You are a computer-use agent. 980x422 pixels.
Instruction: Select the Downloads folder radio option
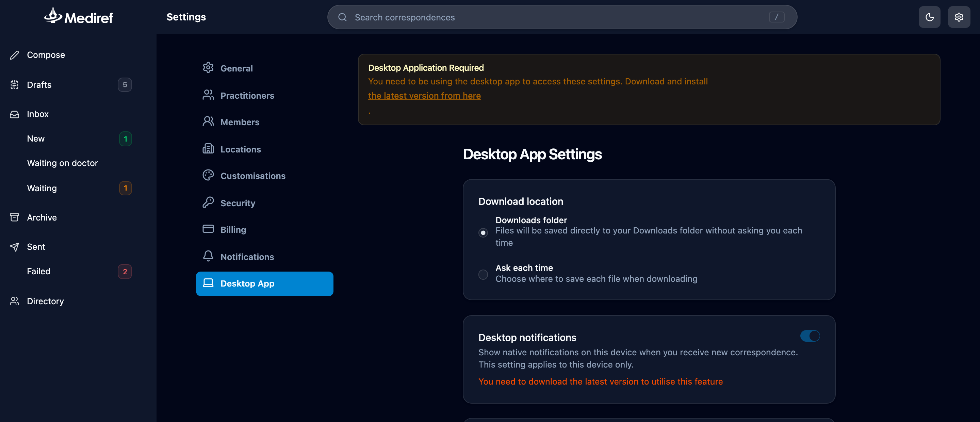click(483, 232)
